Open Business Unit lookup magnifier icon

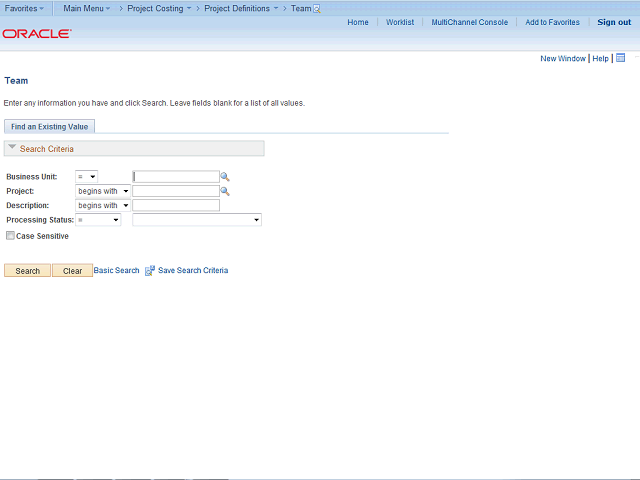(225, 177)
